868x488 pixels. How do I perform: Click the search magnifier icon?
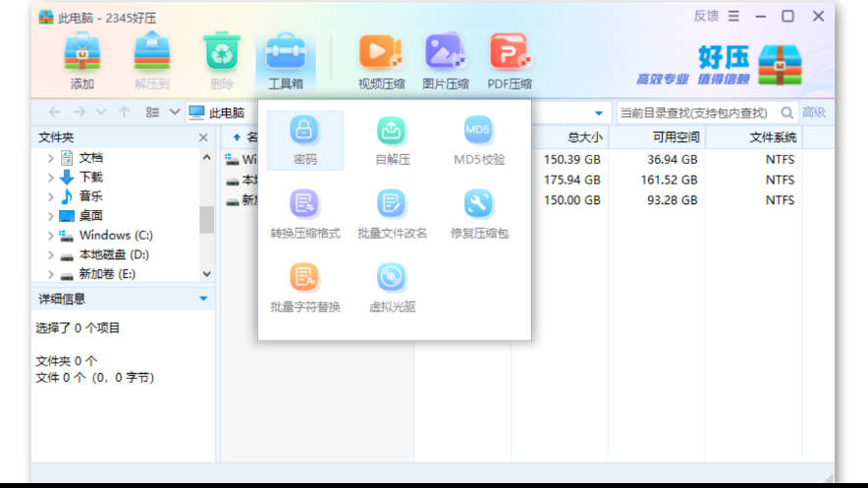pyautogui.click(x=787, y=113)
